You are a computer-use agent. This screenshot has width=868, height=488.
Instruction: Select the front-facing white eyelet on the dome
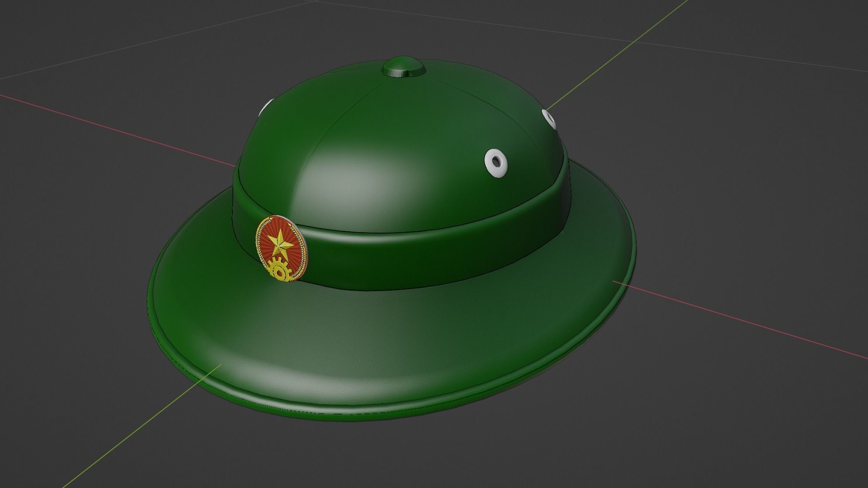496,162
